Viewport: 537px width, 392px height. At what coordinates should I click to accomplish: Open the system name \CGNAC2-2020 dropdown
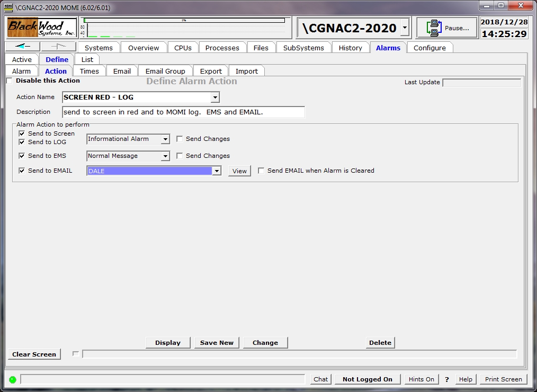click(x=405, y=28)
